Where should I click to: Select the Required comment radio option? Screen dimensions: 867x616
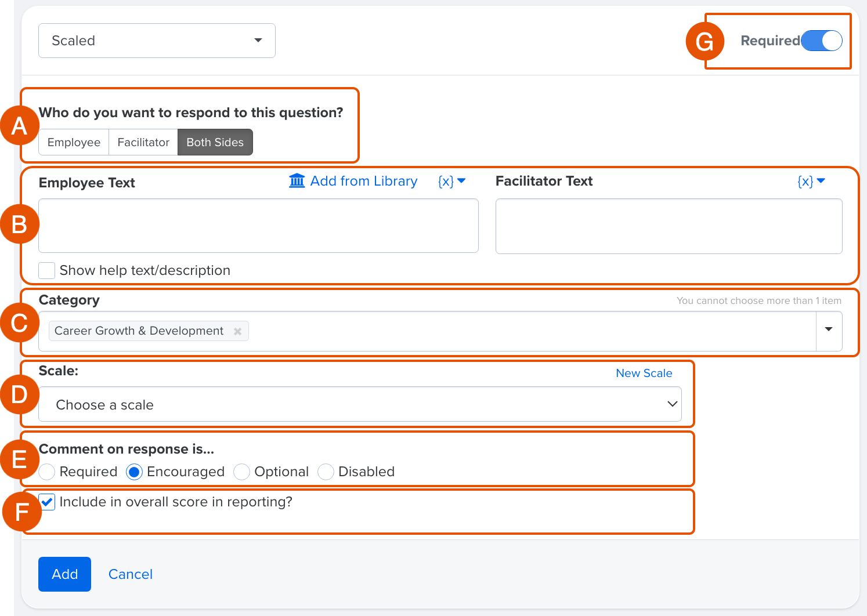pyautogui.click(x=47, y=472)
